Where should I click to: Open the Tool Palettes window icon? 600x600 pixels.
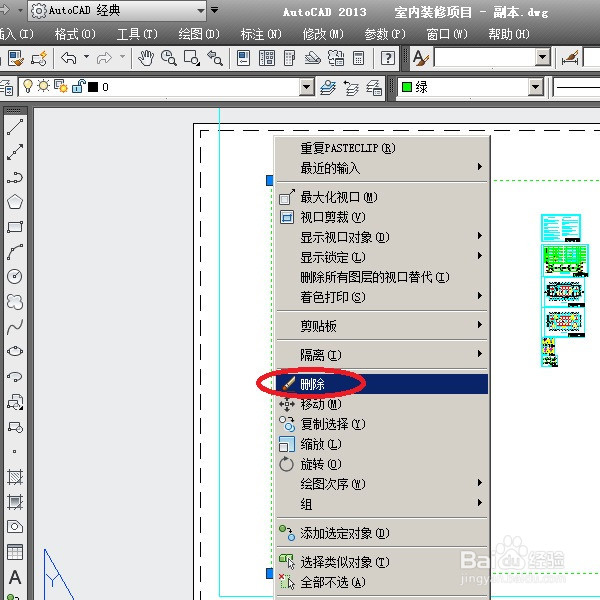pos(290,58)
